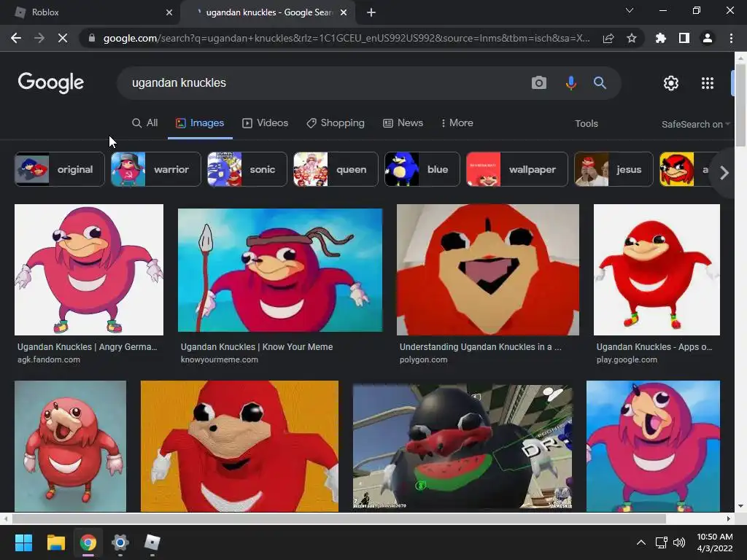Open a new browser tab
747x560 pixels.
(x=371, y=12)
